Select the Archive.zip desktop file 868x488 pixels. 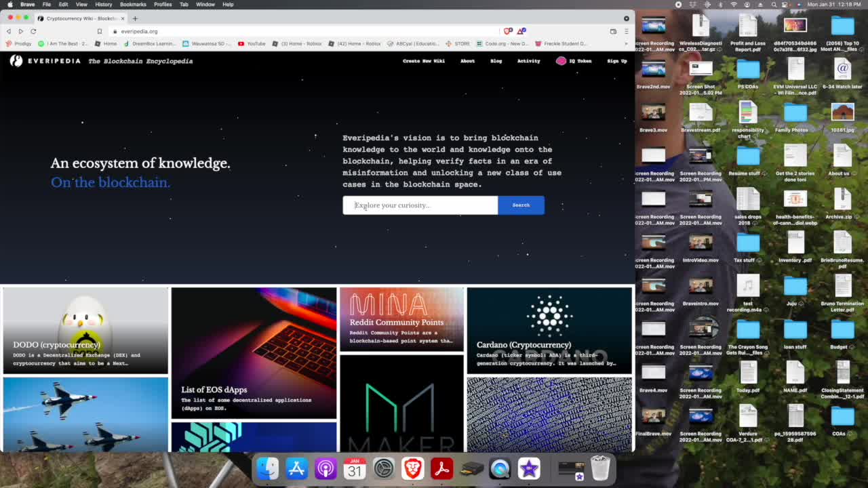(x=842, y=203)
